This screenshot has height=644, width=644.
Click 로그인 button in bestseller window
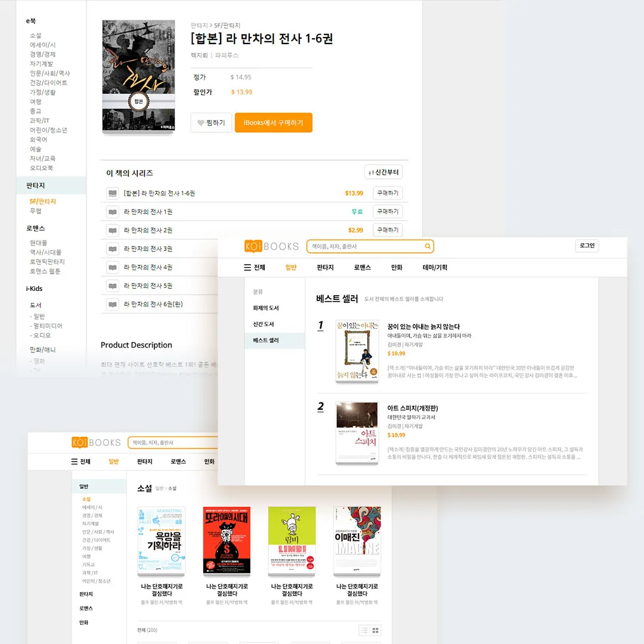587,246
